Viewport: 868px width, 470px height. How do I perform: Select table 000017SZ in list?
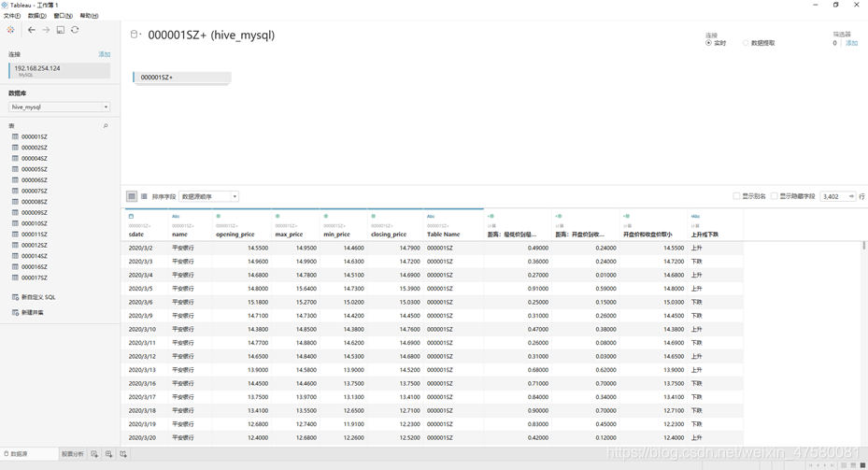click(x=35, y=278)
